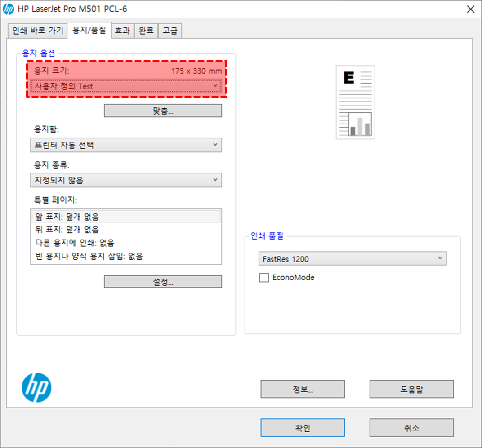Open the 효과 tab
The width and height of the screenshot is (482, 448).
122,31
